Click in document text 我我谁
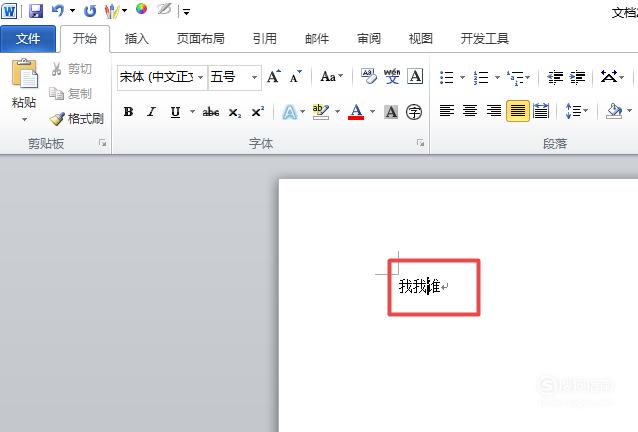 (419, 286)
